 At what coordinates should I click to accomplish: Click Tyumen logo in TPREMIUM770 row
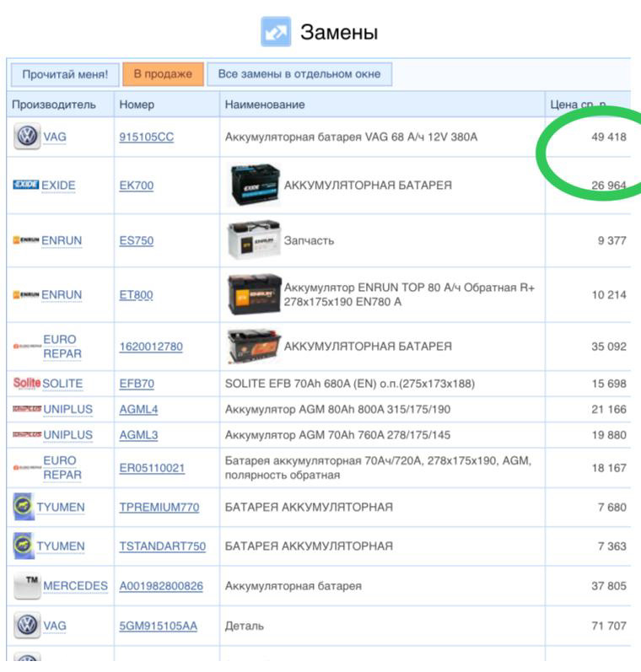tap(24, 507)
